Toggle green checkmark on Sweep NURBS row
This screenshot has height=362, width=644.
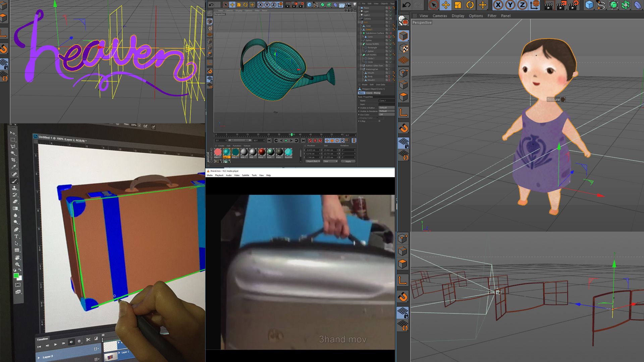pyautogui.click(x=391, y=44)
